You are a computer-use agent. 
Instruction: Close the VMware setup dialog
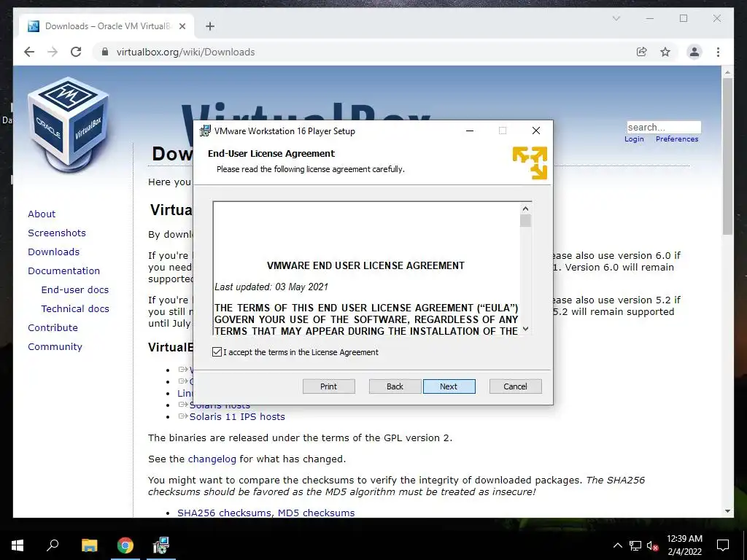tap(536, 131)
